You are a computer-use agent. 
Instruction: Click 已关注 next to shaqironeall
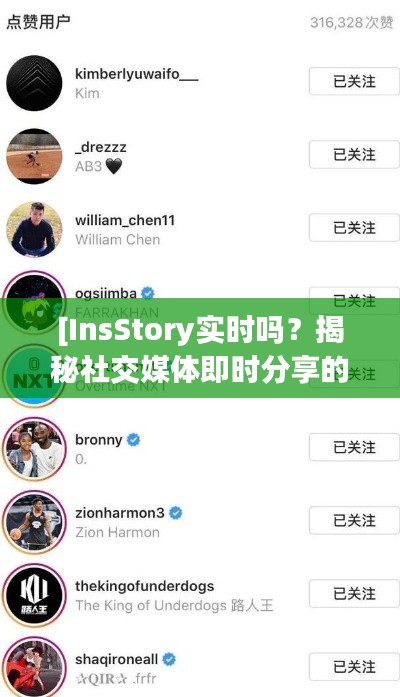pos(354,666)
